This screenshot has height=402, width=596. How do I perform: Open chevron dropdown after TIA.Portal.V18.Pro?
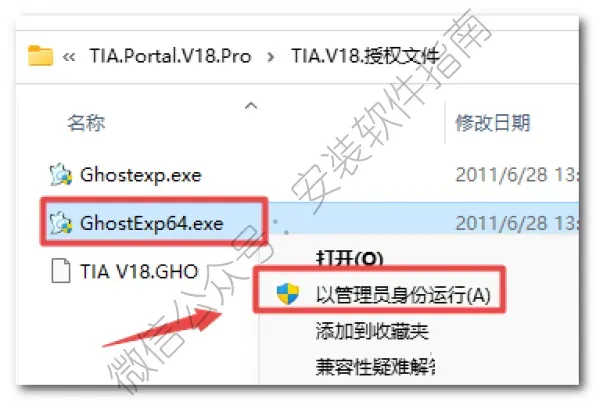point(271,57)
